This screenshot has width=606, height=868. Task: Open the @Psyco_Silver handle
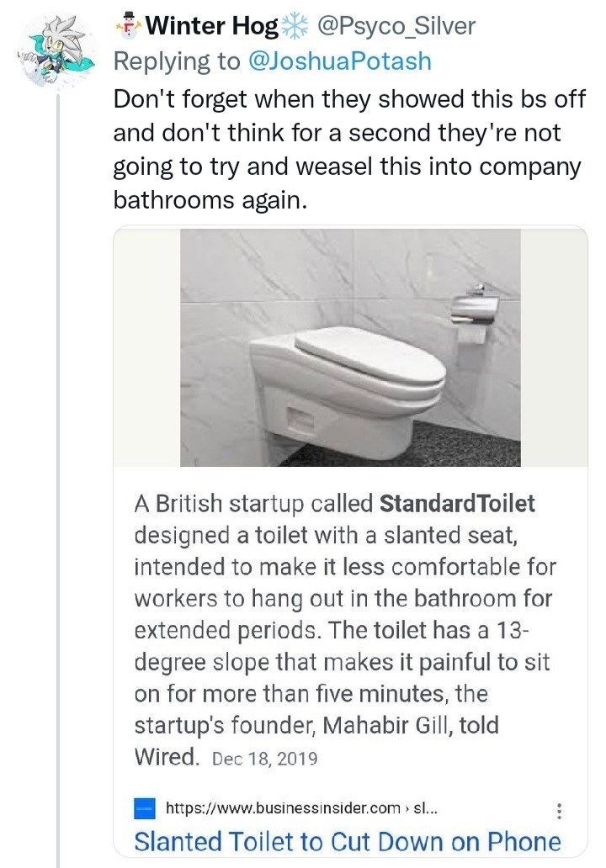[x=395, y=26]
